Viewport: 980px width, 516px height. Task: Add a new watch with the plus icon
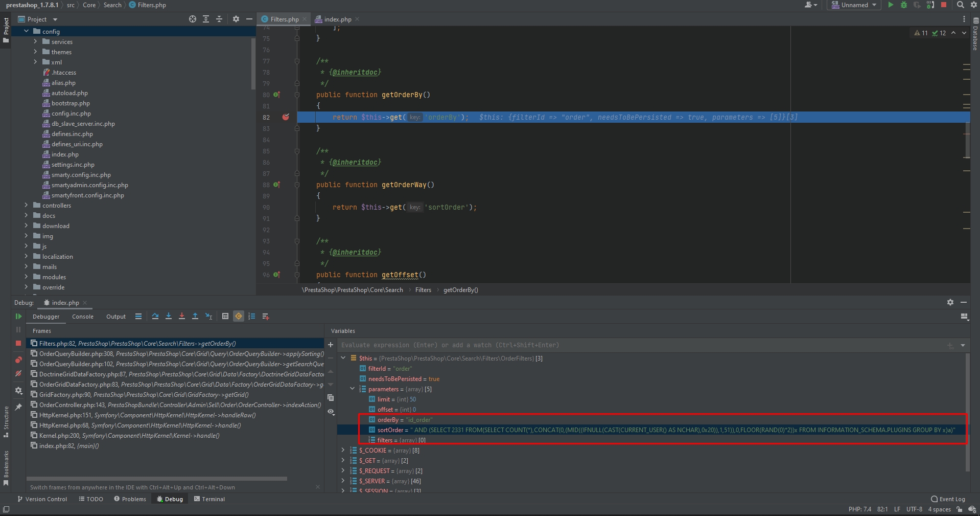[x=331, y=345]
